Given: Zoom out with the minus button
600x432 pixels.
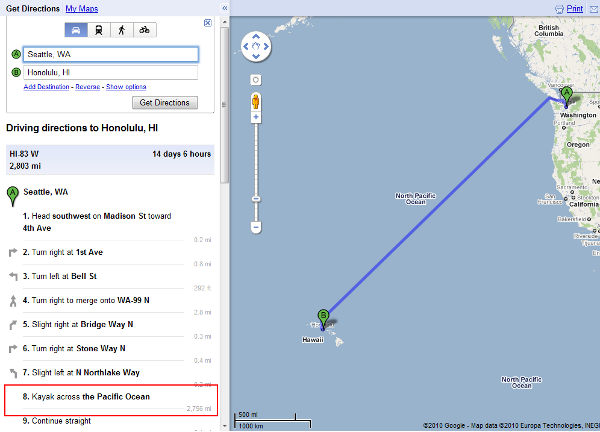Looking at the screenshot, I should (256, 227).
